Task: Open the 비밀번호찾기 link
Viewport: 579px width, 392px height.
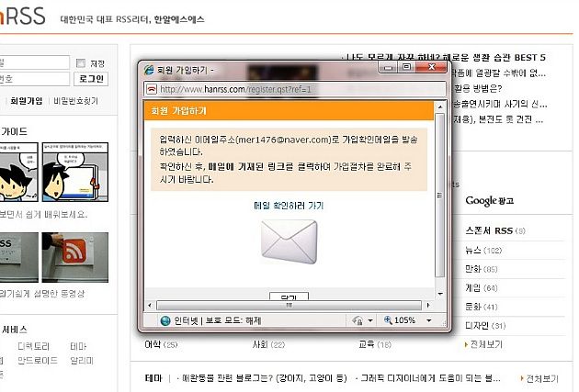Action: tap(76, 101)
